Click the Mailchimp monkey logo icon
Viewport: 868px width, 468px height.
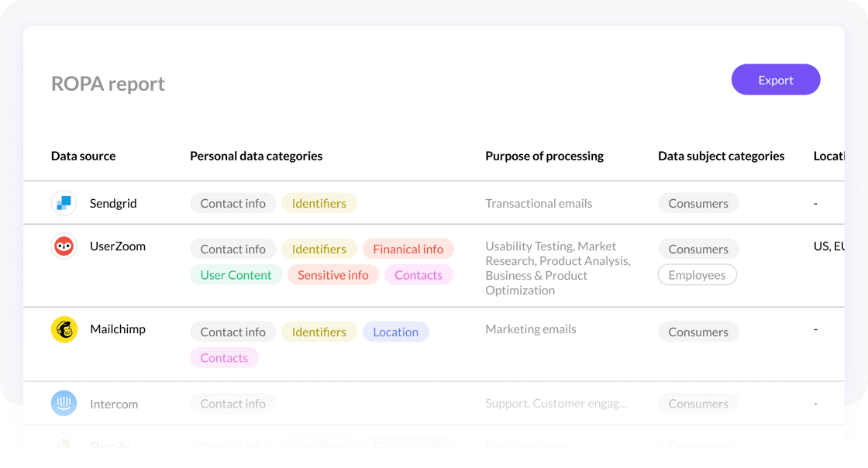pos(64,329)
